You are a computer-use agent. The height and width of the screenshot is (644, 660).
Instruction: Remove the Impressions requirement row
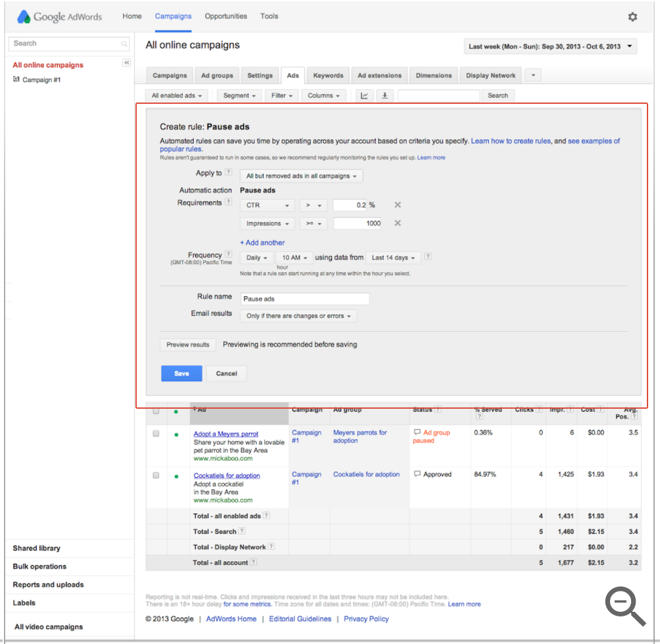[x=397, y=223]
